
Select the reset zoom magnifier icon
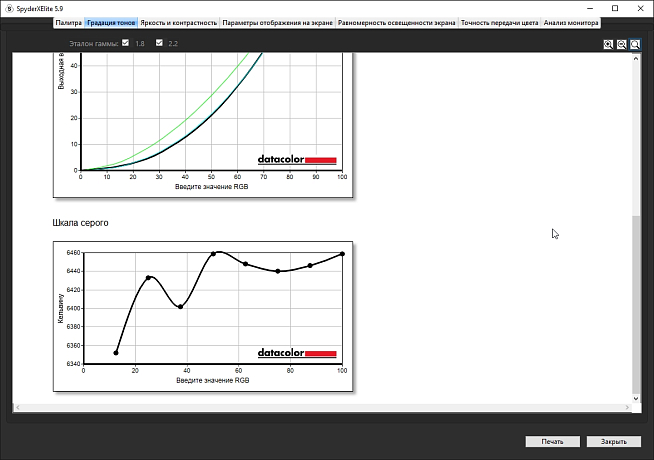[x=635, y=45]
